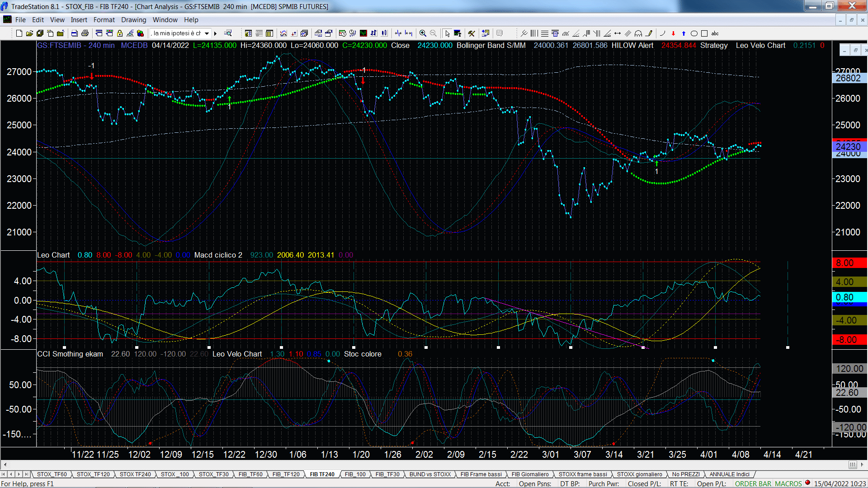The width and height of the screenshot is (868, 488).
Task: Click the zoom out magnifier icon
Action: click(x=433, y=33)
